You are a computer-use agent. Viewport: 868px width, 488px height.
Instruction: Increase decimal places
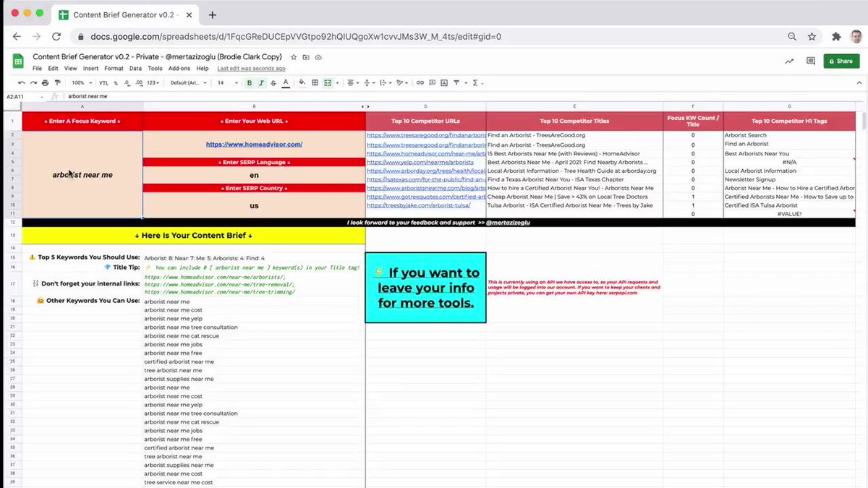point(138,83)
